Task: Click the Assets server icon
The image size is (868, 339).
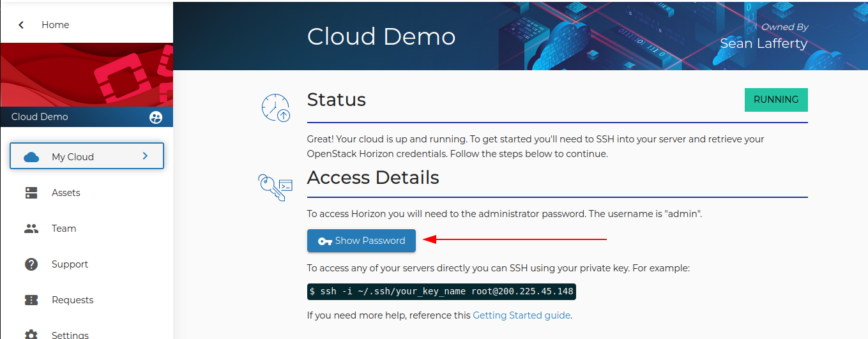Action: coord(31,193)
